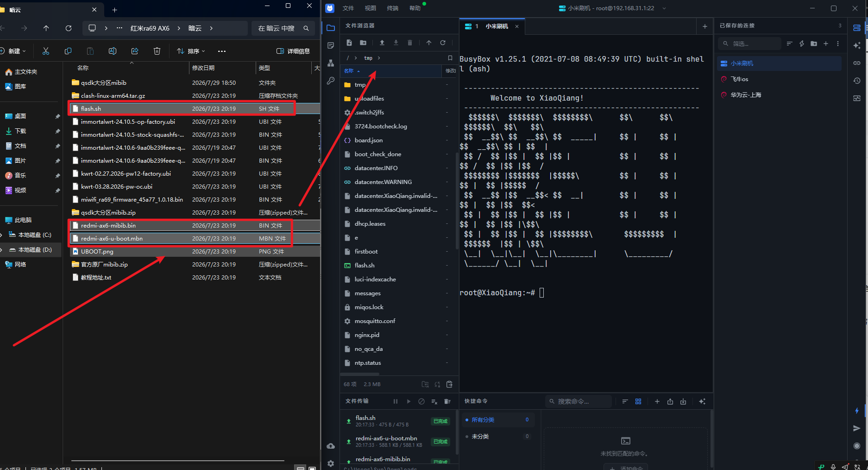Click the quick connect lightning icon
The width and height of the screenshot is (868, 470).
(x=802, y=44)
